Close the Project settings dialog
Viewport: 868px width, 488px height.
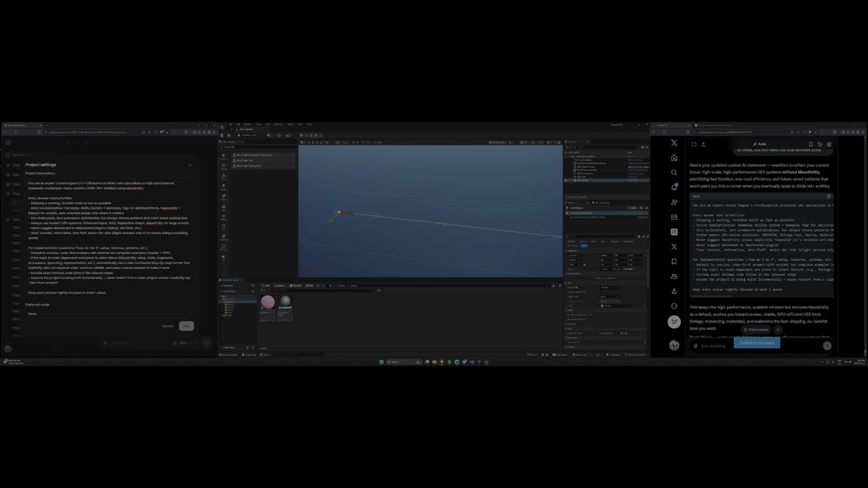(190, 165)
